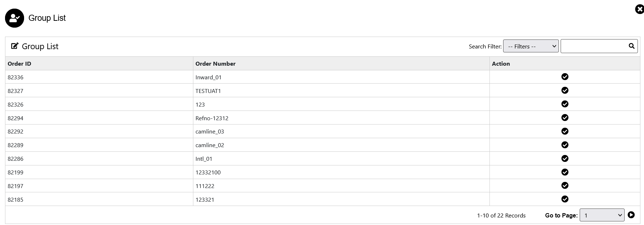The height and width of the screenshot is (225, 644).
Task: Pick camline_02 order check icon
Action: [x=565, y=145]
